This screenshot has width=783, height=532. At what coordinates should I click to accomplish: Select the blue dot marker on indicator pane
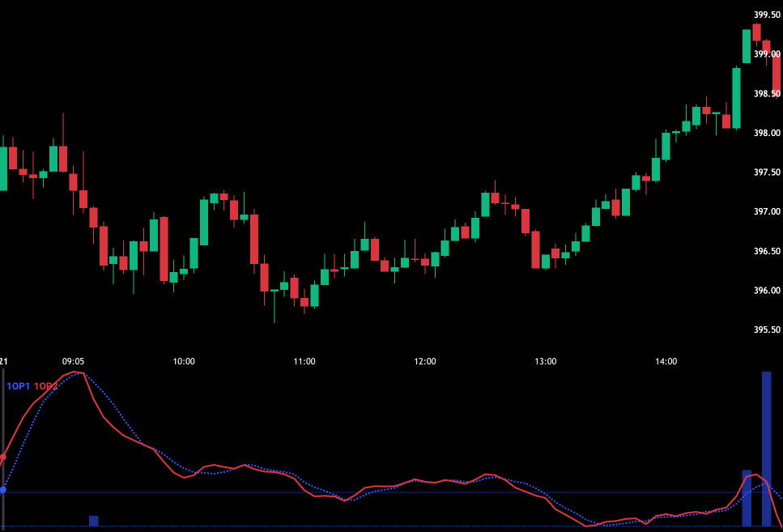point(3,490)
